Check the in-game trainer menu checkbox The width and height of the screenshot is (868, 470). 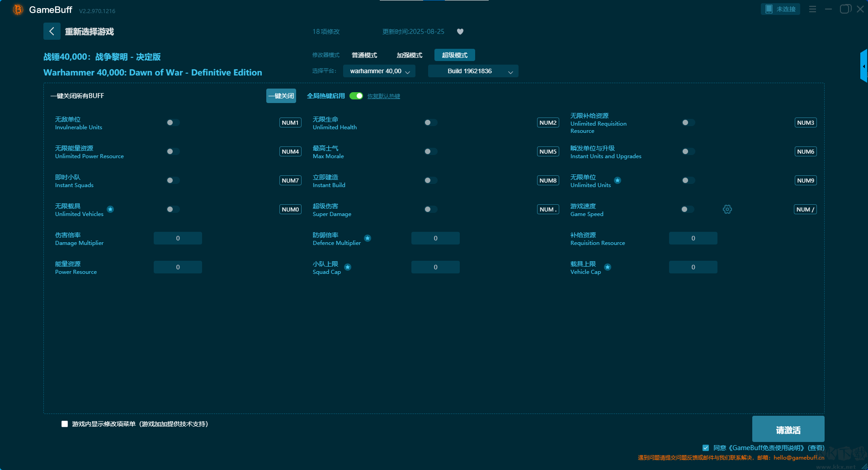pyautogui.click(x=65, y=424)
